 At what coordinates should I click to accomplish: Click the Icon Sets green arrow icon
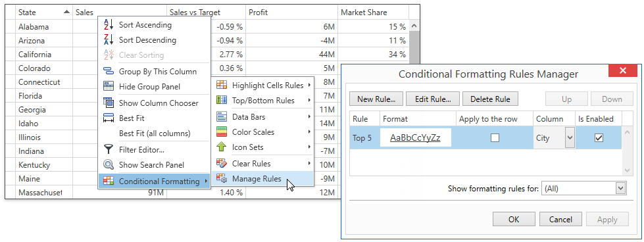pyautogui.click(x=222, y=147)
